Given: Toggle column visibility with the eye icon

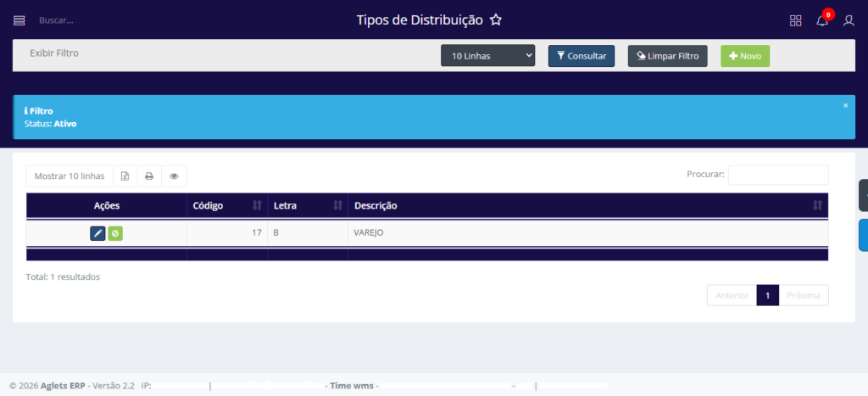Looking at the screenshot, I should tap(174, 176).
